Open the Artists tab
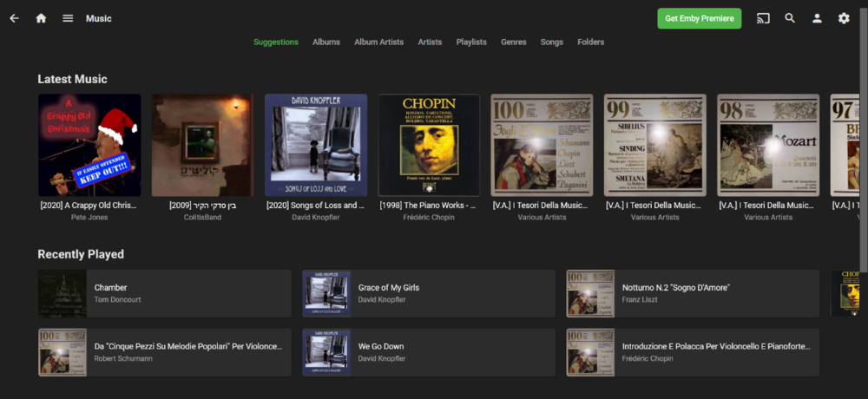Screen dimensions: 868x399 (430, 42)
